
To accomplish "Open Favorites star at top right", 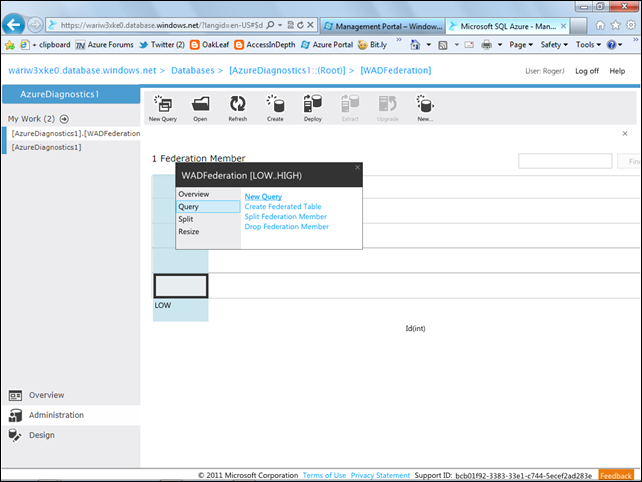I will pos(616,25).
